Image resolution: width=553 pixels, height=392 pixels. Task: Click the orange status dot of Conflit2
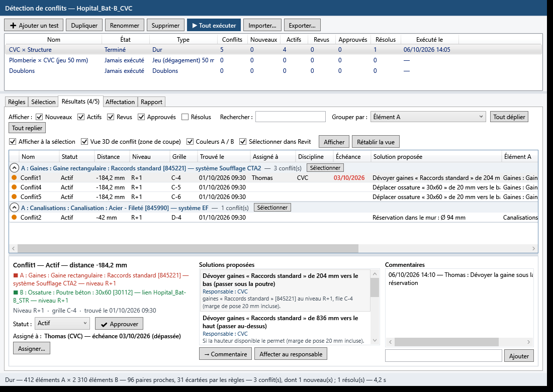click(x=14, y=217)
